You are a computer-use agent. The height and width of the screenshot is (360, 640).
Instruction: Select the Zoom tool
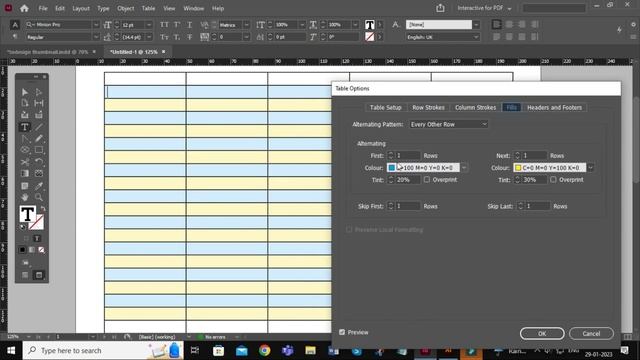39,197
